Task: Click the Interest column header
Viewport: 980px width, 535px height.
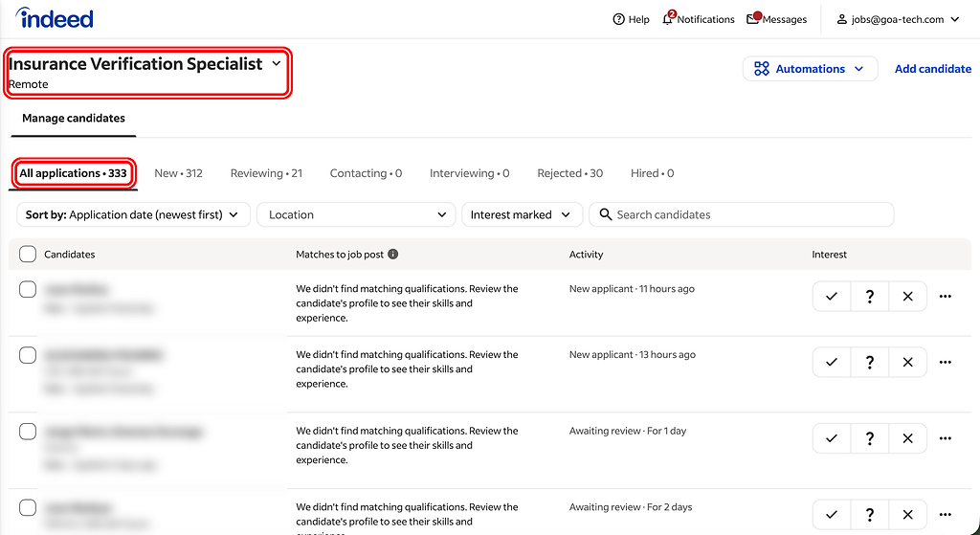Action: (830, 255)
